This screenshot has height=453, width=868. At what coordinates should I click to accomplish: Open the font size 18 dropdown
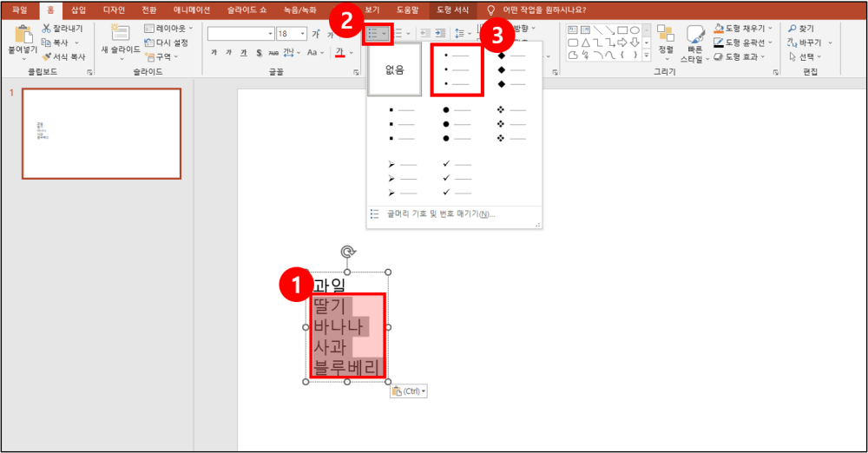click(303, 34)
